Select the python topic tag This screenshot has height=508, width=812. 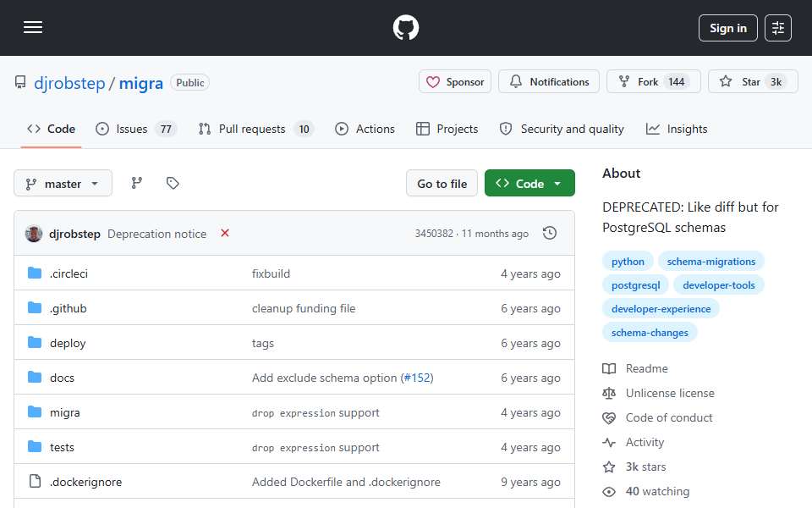628,262
